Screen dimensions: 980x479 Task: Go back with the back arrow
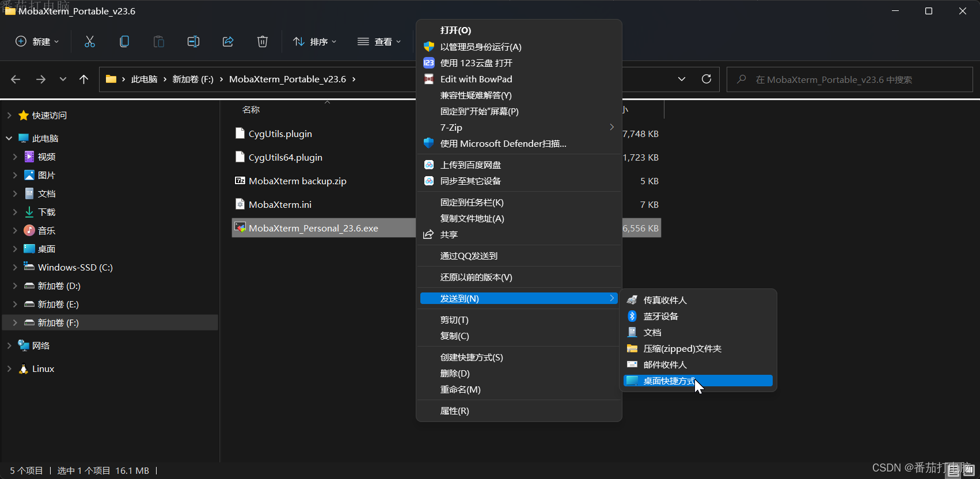pos(16,79)
